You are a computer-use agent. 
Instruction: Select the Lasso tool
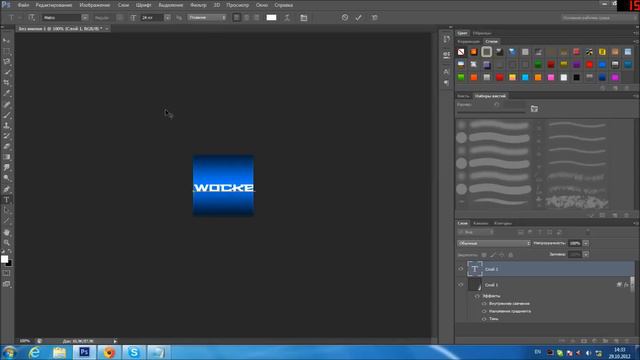click(x=7, y=61)
